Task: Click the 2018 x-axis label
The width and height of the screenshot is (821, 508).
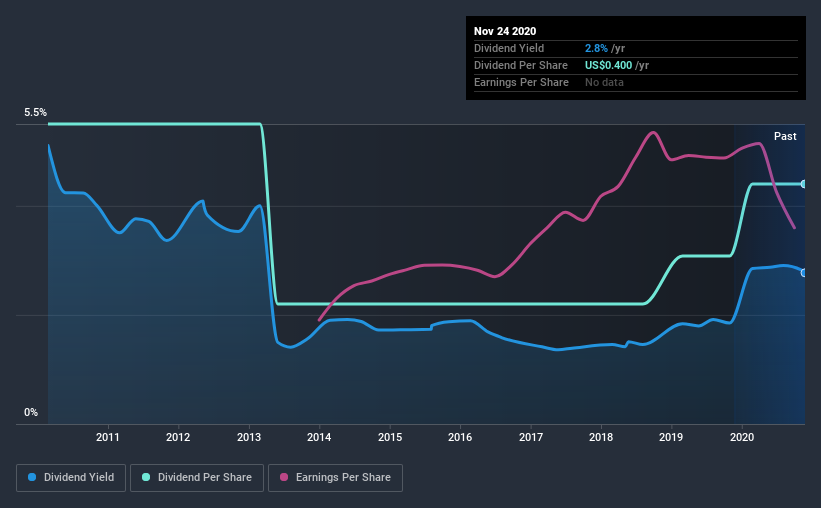Action: (x=601, y=437)
